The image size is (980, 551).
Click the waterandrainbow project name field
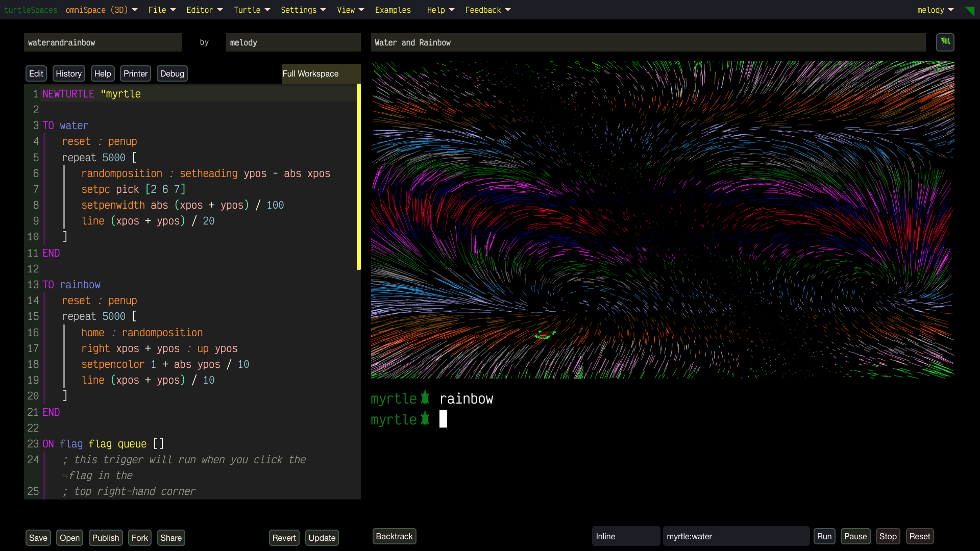click(103, 42)
